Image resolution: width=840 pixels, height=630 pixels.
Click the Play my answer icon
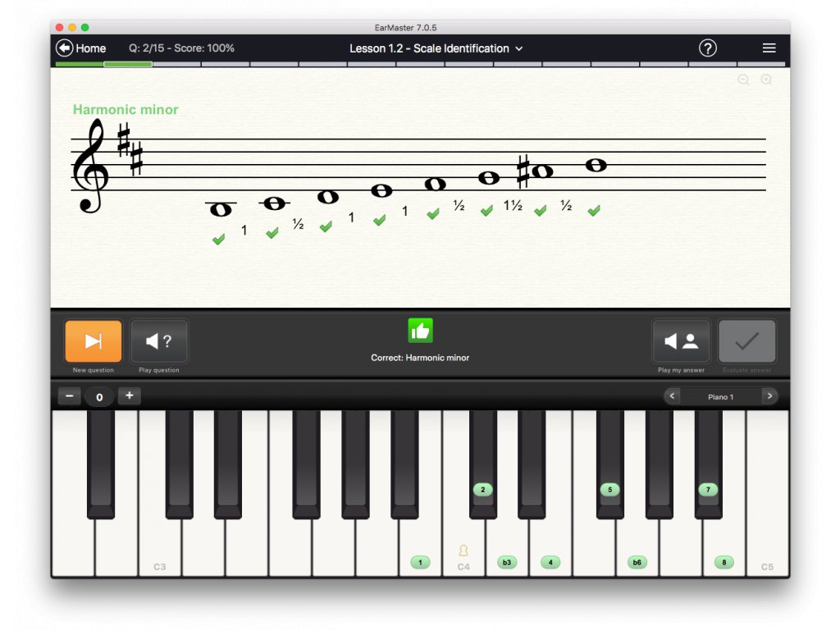point(681,341)
